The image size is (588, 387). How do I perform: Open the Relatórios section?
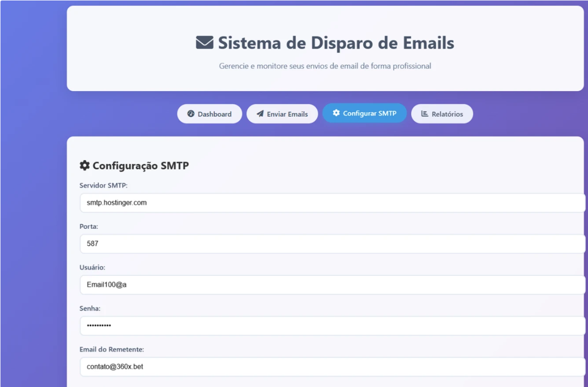[x=442, y=114]
